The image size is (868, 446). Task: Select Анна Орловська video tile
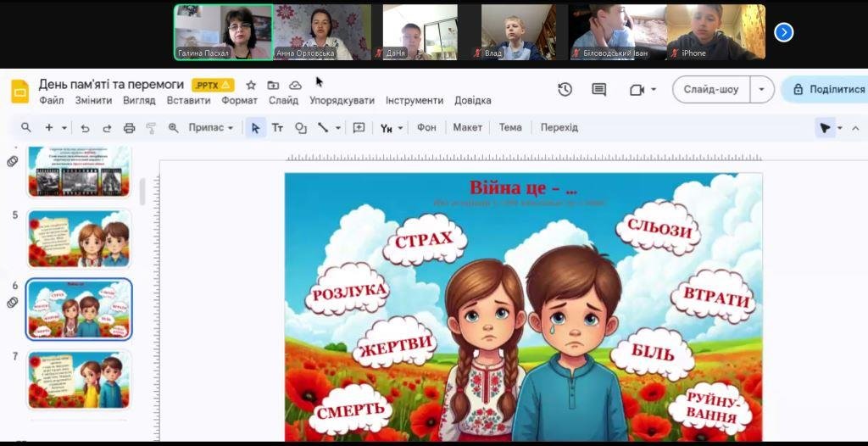[322, 32]
